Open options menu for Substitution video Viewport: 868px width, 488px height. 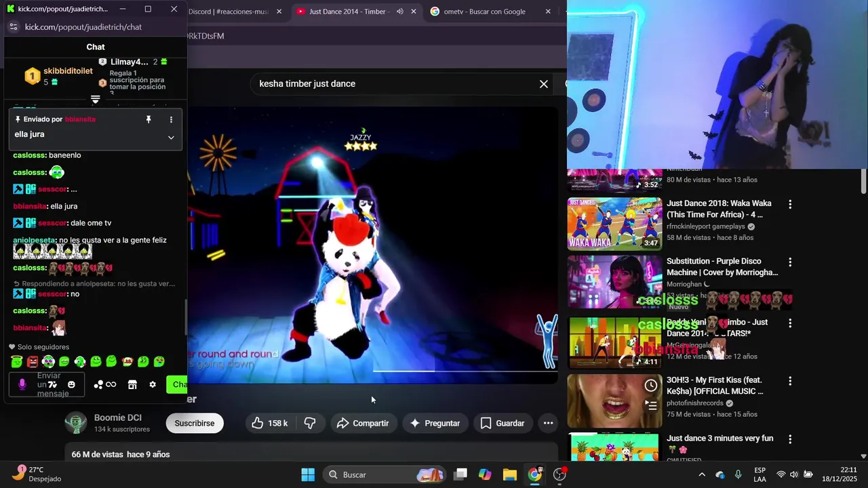tap(790, 262)
